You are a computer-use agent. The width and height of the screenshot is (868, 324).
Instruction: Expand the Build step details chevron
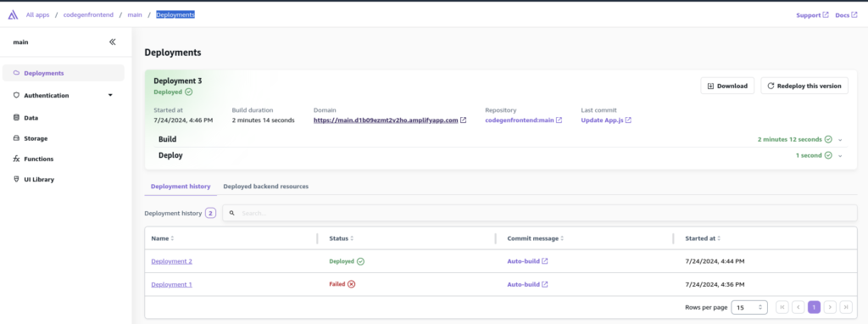(840, 140)
